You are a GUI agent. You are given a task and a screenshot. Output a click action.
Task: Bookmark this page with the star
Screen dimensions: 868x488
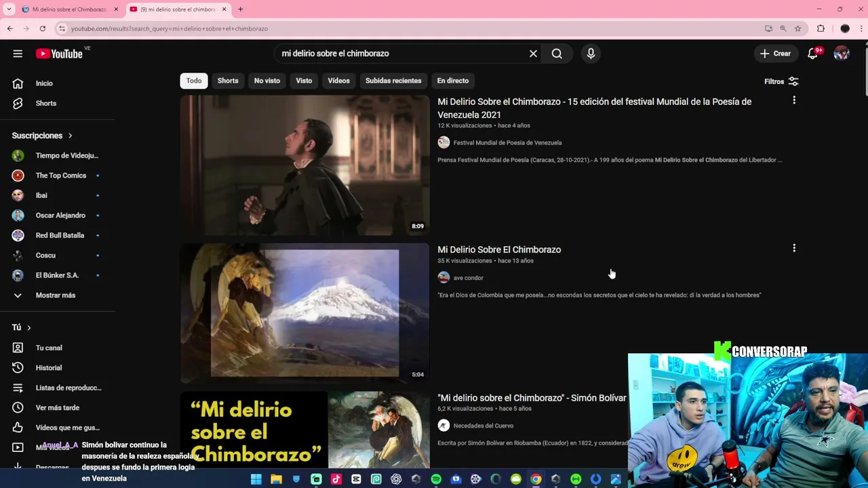[x=797, y=28]
